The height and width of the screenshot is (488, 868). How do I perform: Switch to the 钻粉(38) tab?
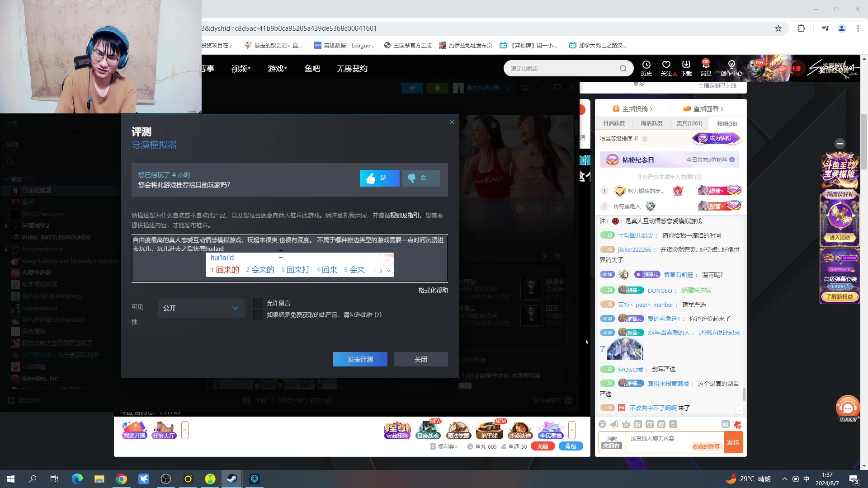point(727,123)
